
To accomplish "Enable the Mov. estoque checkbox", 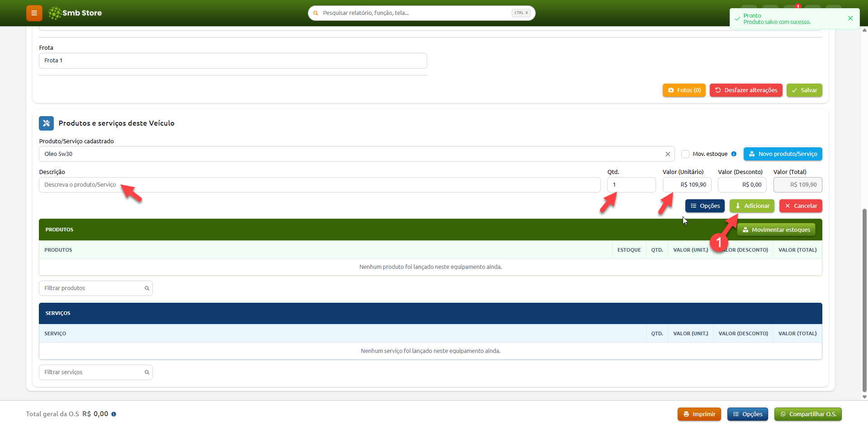I will (685, 154).
